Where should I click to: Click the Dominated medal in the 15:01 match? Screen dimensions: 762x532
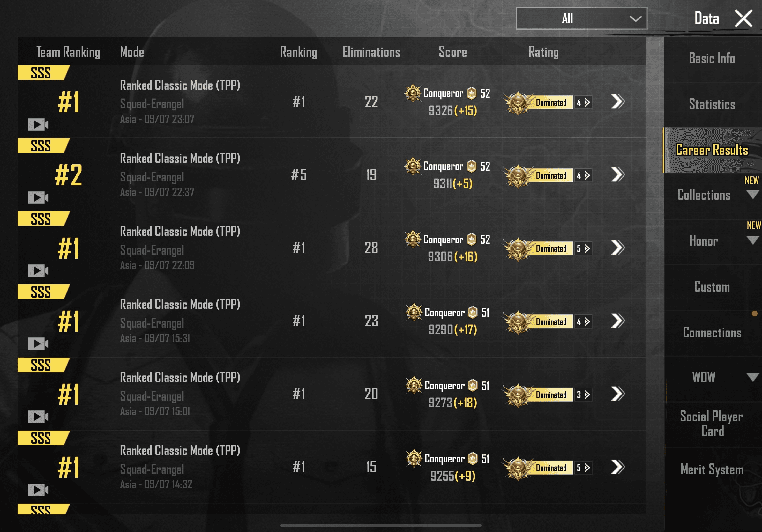[518, 395]
